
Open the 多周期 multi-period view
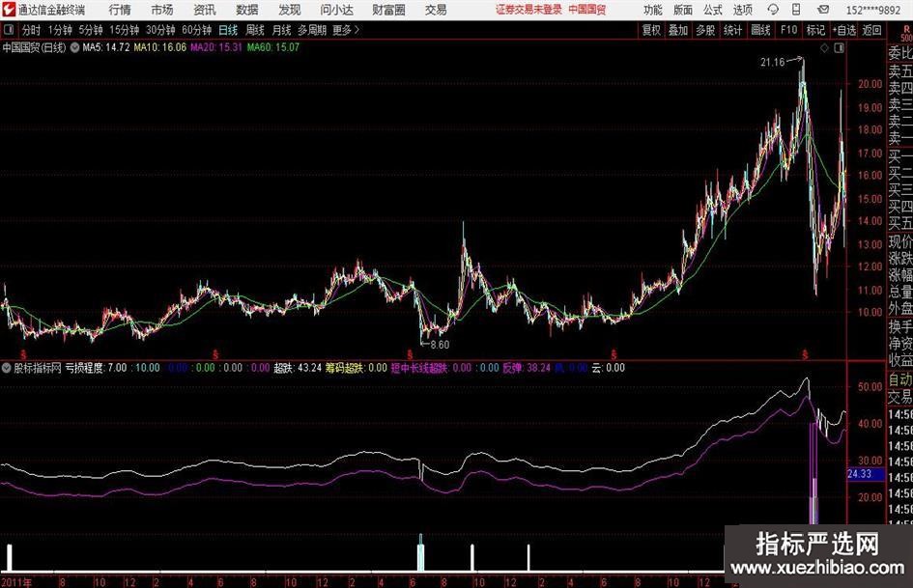(x=312, y=30)
